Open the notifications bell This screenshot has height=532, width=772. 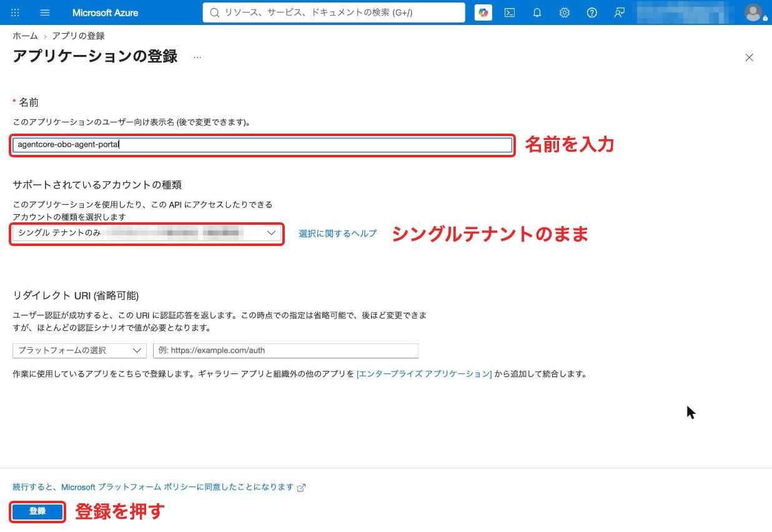point(537,12)
